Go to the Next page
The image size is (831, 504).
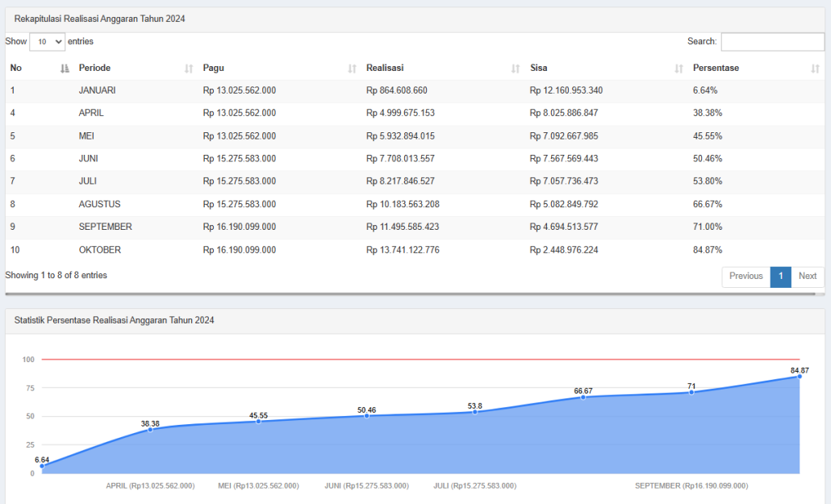pos(808,276)
